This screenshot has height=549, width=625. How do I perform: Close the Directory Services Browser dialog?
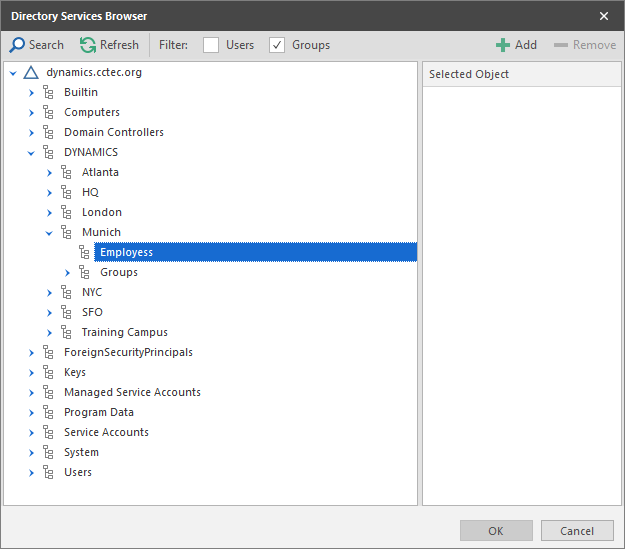[x=604, y=16]
